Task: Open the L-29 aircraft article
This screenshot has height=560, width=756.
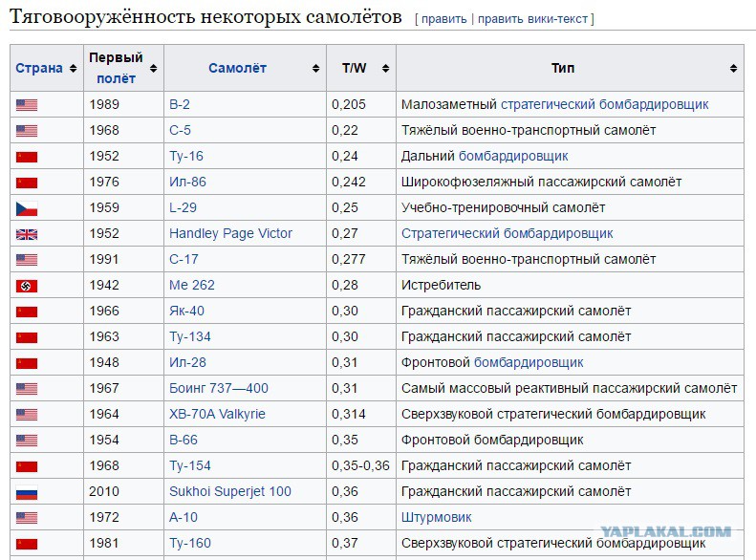Action: coord(183,207)
